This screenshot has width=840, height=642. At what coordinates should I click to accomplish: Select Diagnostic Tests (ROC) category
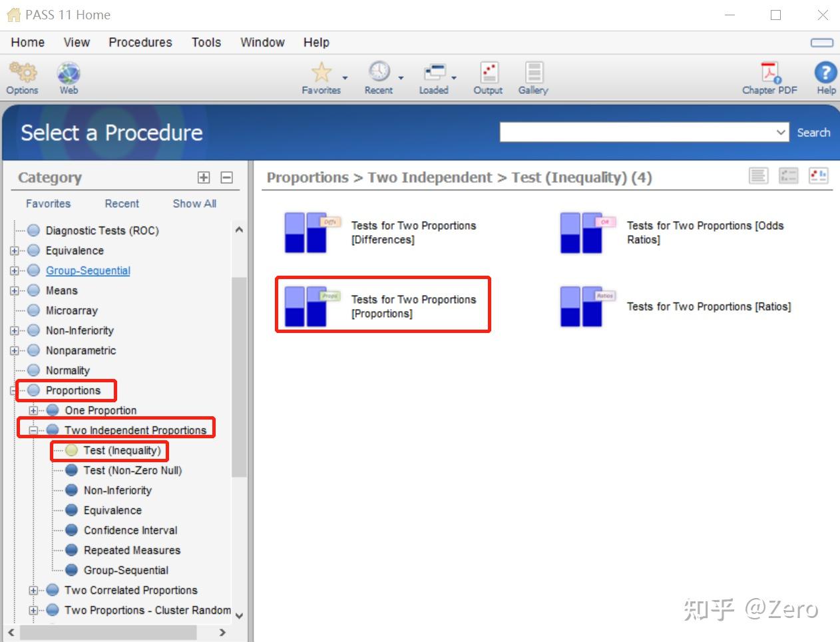[x=102, y=231]
